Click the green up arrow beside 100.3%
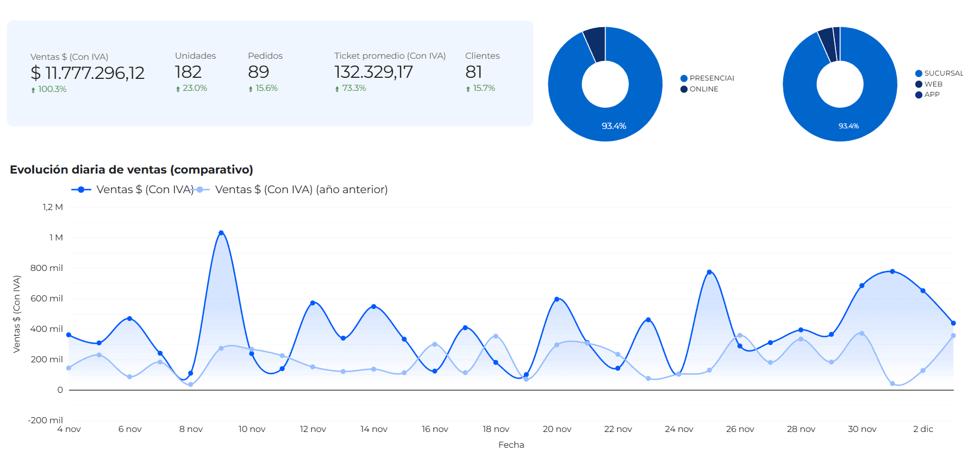980x457 pixels. point(33,90)
